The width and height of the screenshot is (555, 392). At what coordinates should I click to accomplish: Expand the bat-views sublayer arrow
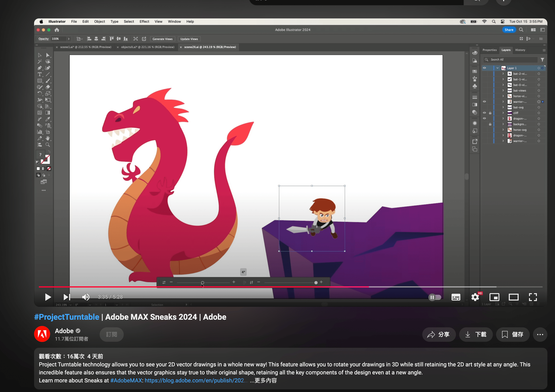[x=503, y=91]
